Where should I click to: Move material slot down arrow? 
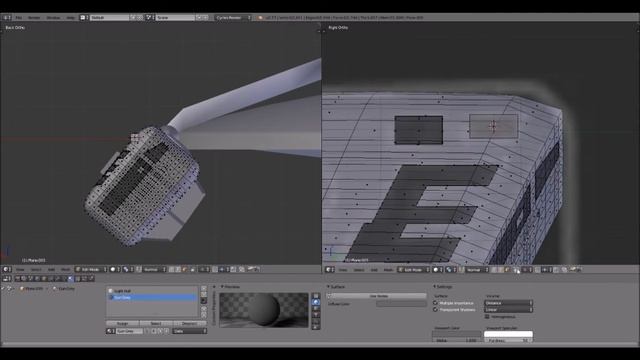pos(204,314)
